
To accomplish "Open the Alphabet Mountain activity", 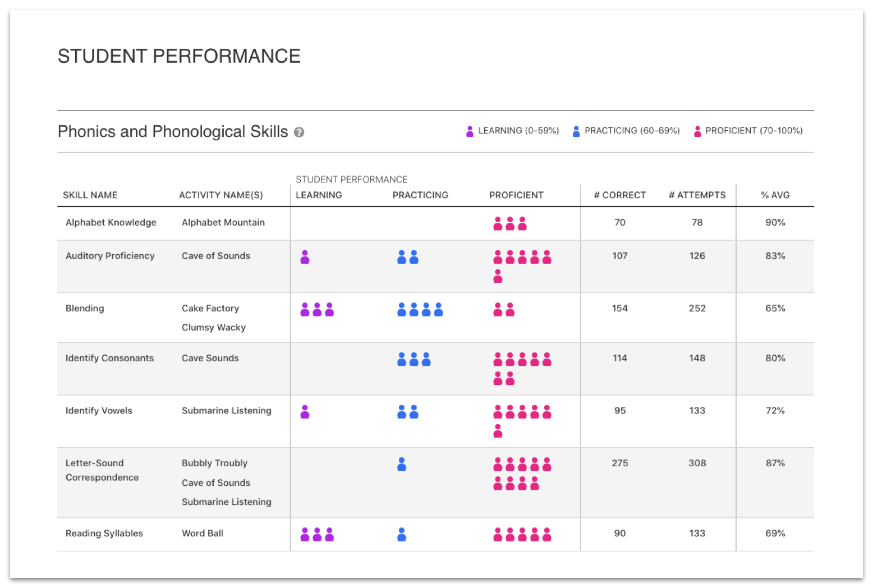I will (223, 223).
